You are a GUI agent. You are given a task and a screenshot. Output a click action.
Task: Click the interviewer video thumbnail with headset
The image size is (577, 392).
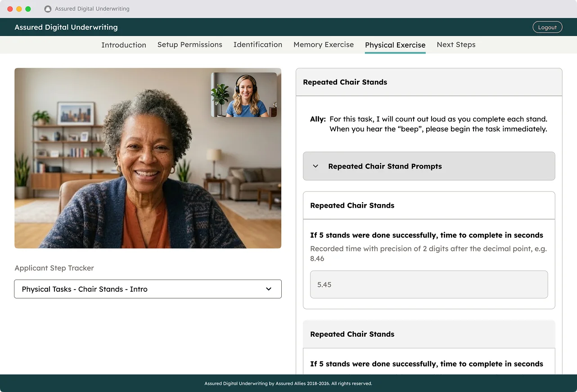click(x=244, y=95)
